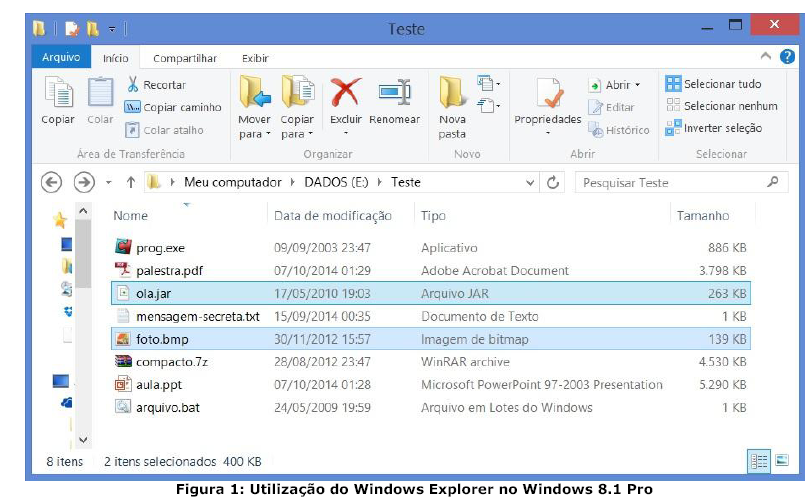Open the Compartilhar ribbon tab
Image resolution: width=812 pixels, height=499 pixels.
(185, 59)
